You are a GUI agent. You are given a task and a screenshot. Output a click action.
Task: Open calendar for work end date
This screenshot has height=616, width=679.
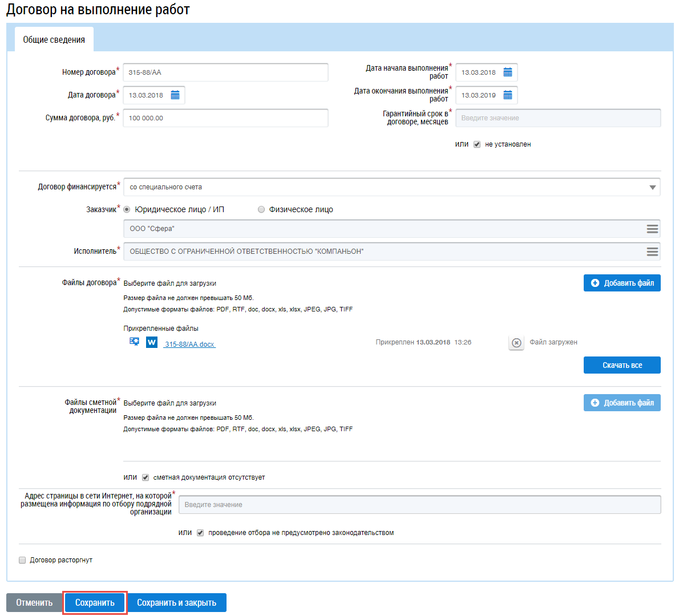tap(508, 95)
